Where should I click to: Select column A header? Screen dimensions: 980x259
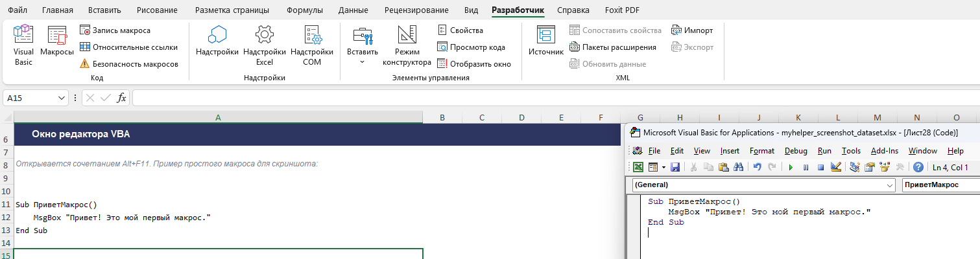(218, 117)
